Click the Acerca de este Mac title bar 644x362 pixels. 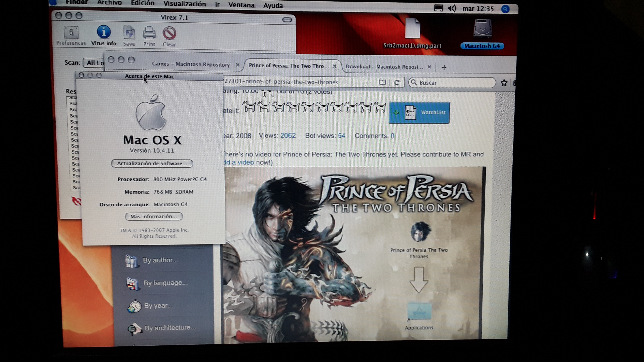point(150,76)
